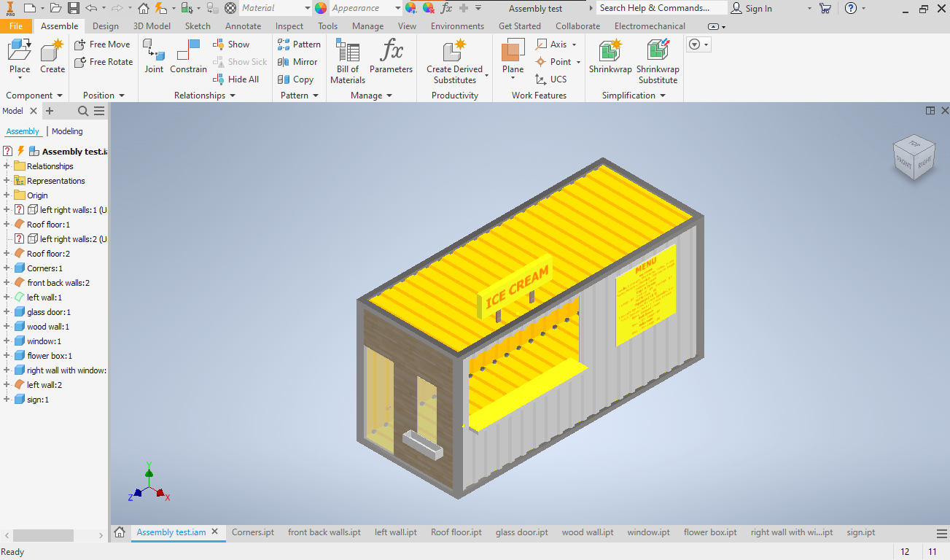Add a new browser panel

(50, 111)
